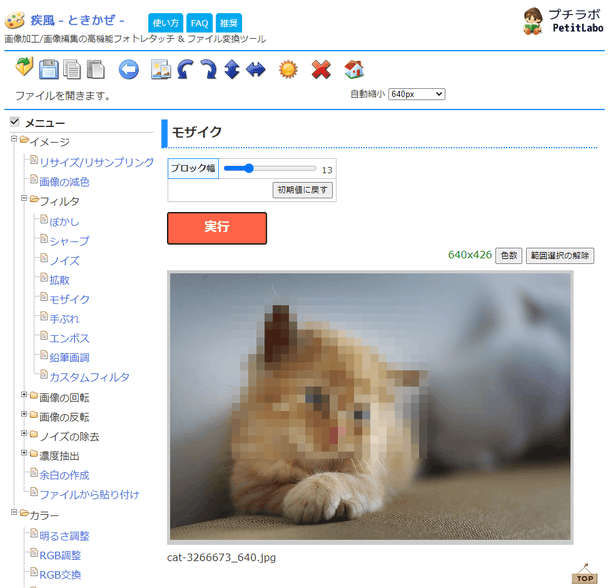The width and height of the screenshot is (608, 588).
Task: Save the image with the floppy disk icon
Action: point(49,69)
